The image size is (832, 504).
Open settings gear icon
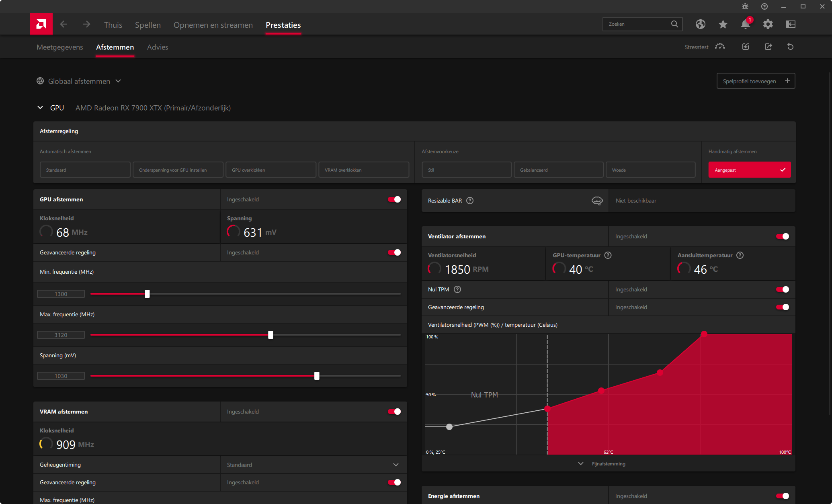pyautogui.click(x=768, y=24)
